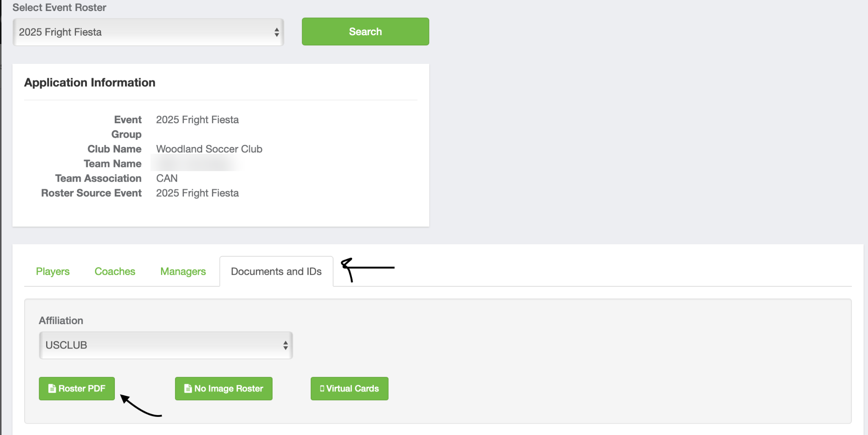868x435 pixels.
Task: Click the CAN team association value
Action: (167, 178)
